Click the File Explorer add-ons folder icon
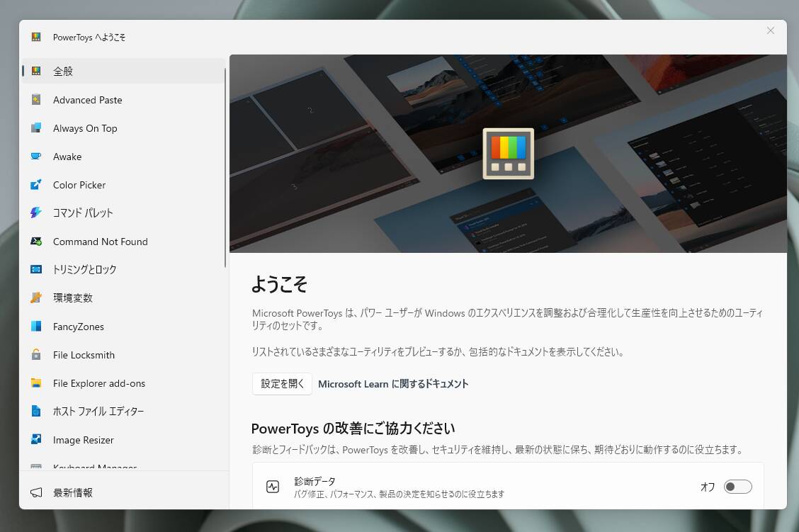The height and width of the screenshot is (532, 799). [35, 383]
